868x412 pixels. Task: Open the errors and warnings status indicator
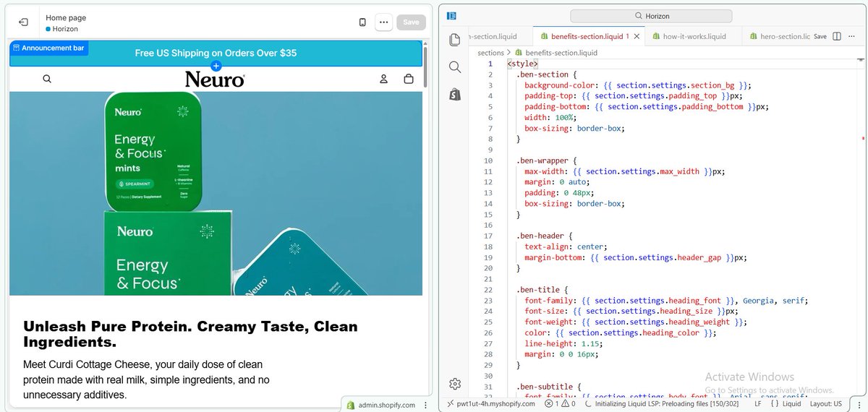[x=559, y=404]
